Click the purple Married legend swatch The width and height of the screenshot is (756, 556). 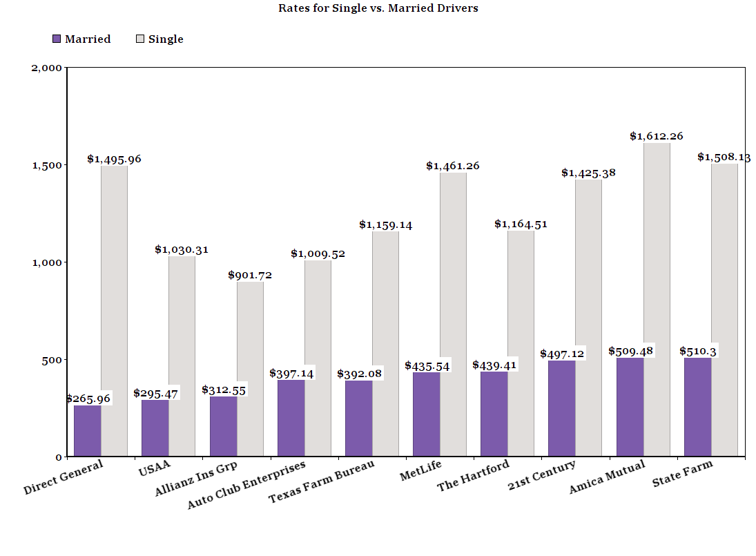pos(57,39)
